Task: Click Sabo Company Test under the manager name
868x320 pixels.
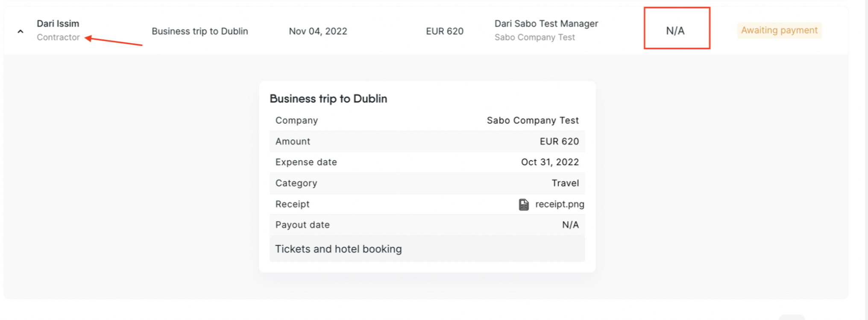Action: click(534, 37)
